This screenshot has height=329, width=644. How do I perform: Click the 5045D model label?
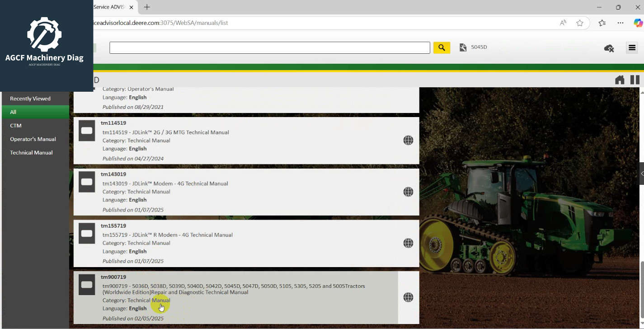pos(479,47)
